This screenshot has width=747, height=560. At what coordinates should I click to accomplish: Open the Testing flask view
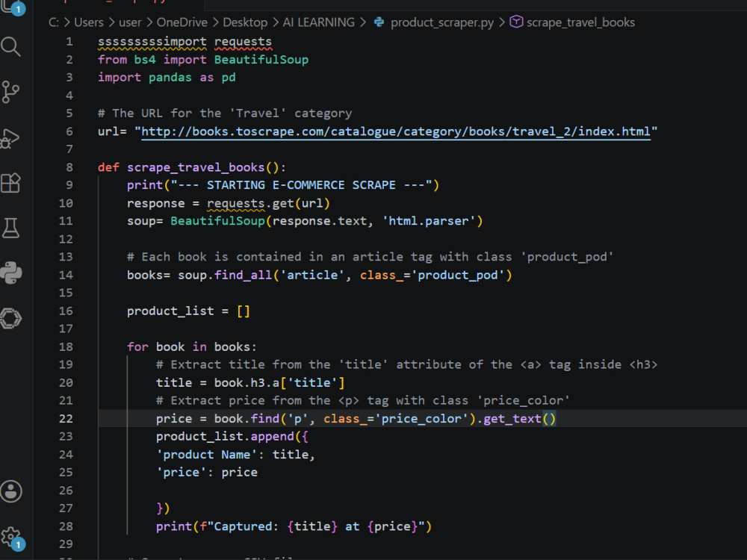[10, 228]
